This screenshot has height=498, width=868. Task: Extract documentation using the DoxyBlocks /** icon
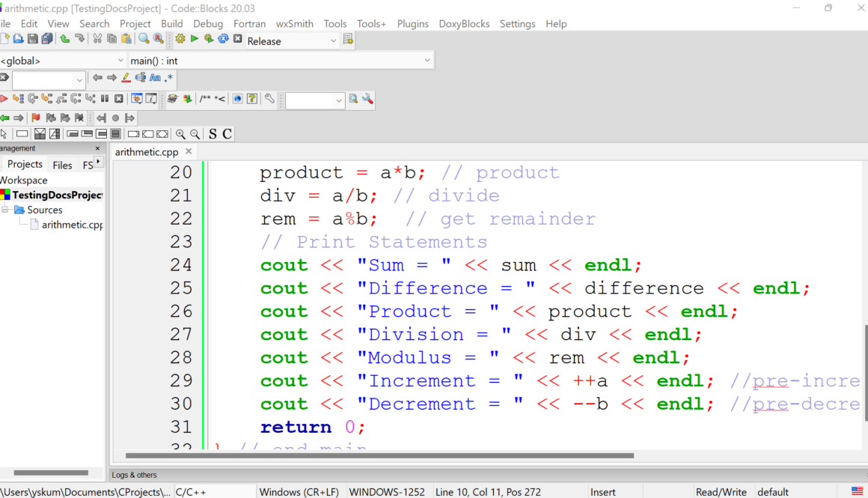204,99
